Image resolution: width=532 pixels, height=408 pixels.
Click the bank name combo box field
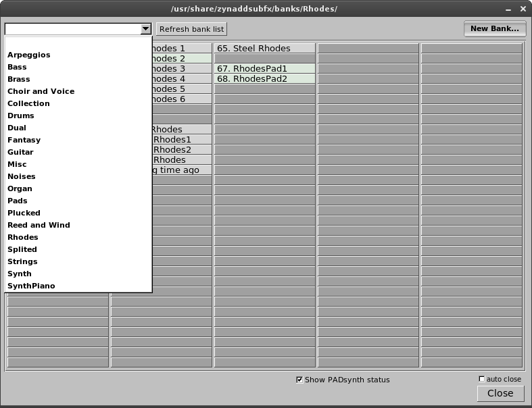73,29
